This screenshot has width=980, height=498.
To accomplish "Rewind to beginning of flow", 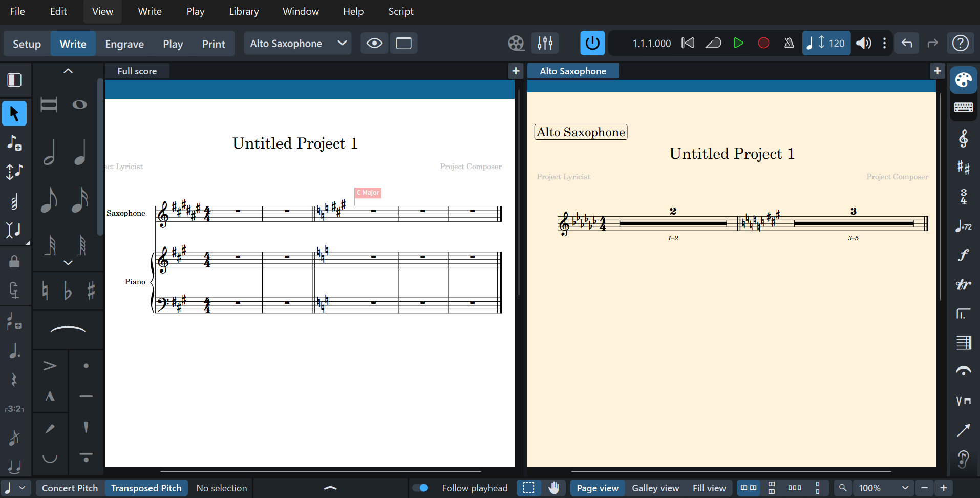I will (688, 43).
